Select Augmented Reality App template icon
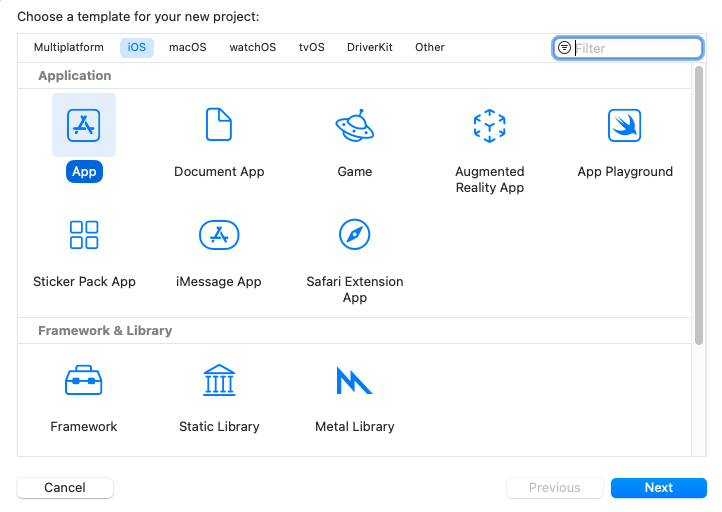 [x=489, y=125]
